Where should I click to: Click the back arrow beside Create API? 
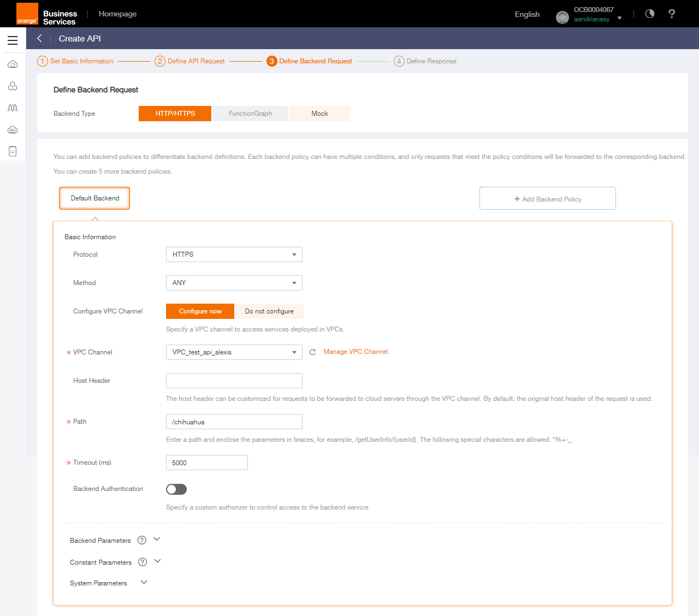[x=39, y=38]
